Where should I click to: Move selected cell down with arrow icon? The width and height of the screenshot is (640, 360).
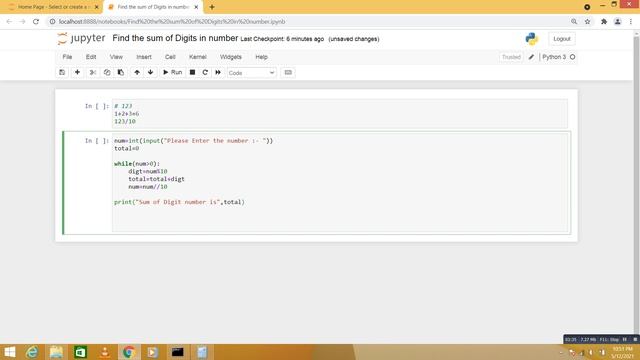(x=151, y=72)
